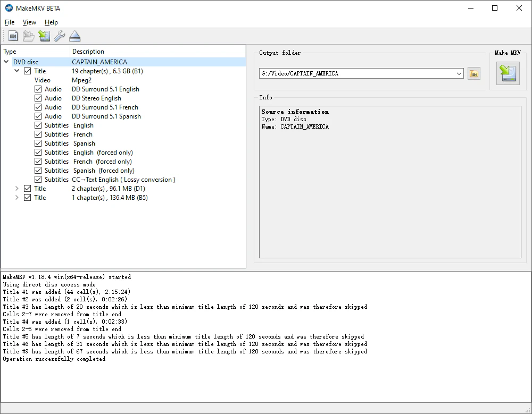Click the Type column header
Image resolution: width=532 pixels, height=414 pixels.
click(36, 52)
